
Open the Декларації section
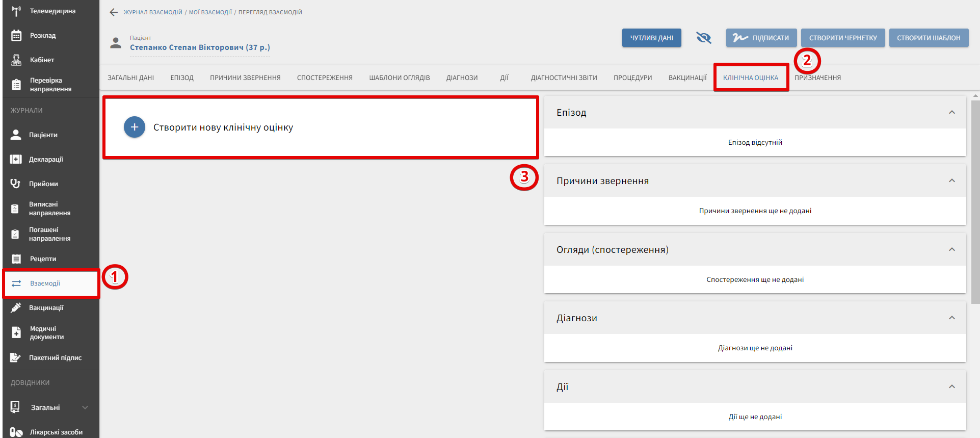click(45, 160)
